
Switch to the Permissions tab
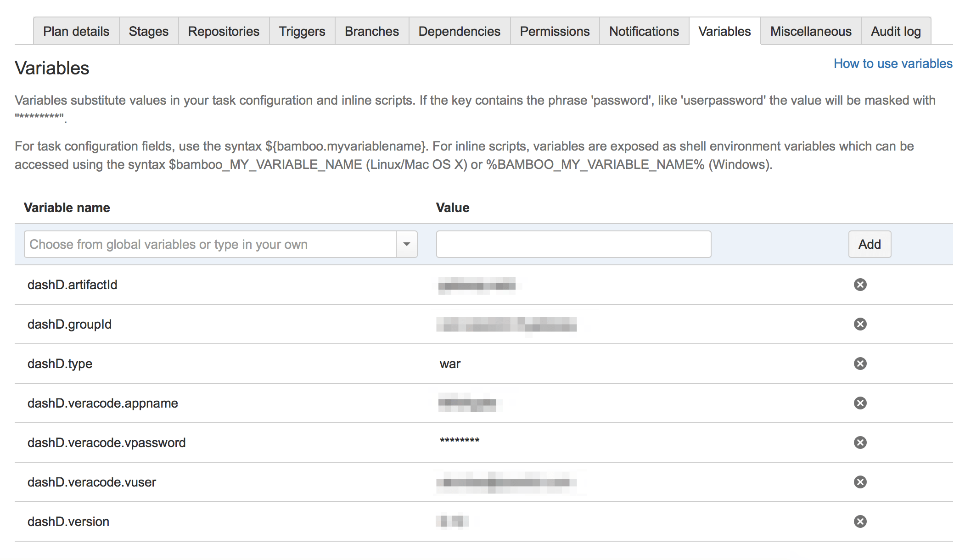pos(554,31)
